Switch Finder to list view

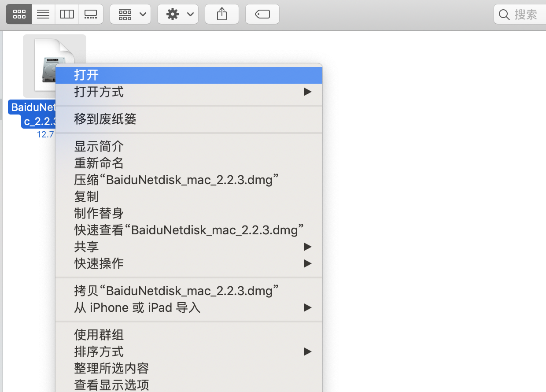(43, 14)
